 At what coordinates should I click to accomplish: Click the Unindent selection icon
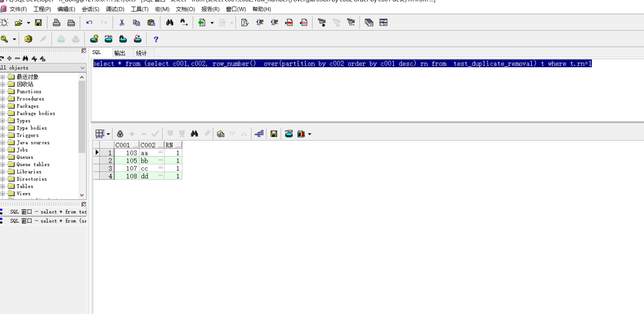(274, 23)
